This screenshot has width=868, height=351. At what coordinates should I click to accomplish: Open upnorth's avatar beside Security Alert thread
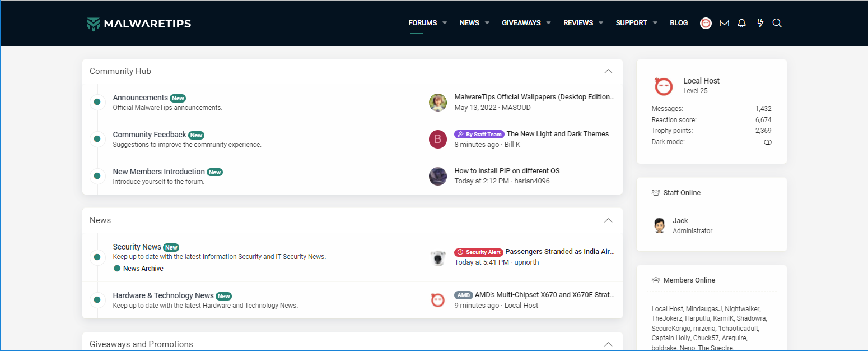click(438, 258)
